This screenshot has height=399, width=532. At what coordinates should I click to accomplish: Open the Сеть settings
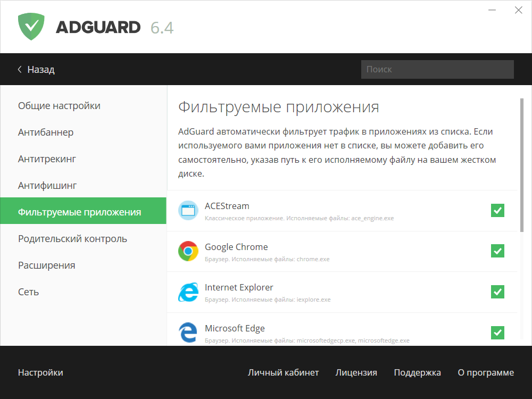[83, 292]
